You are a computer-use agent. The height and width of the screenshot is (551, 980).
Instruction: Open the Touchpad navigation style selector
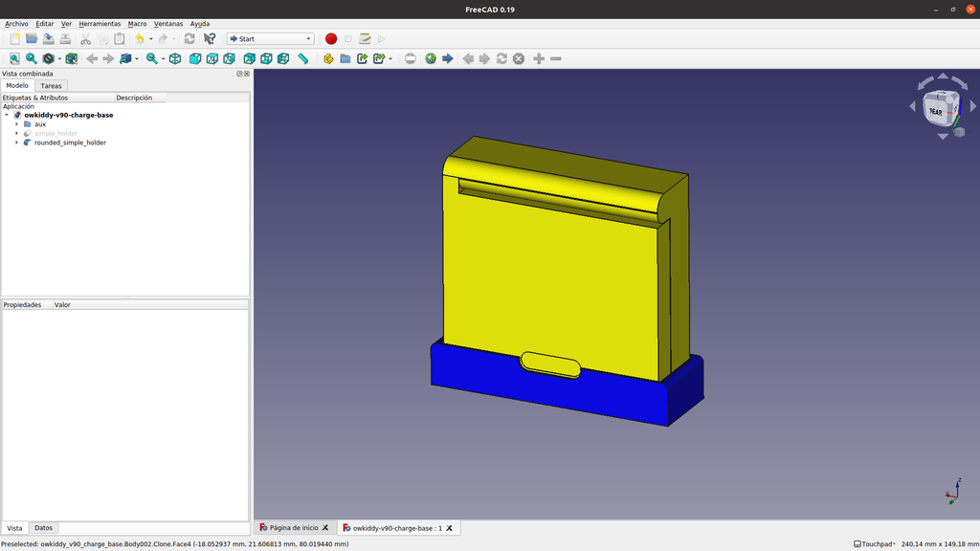click(878, 541)
